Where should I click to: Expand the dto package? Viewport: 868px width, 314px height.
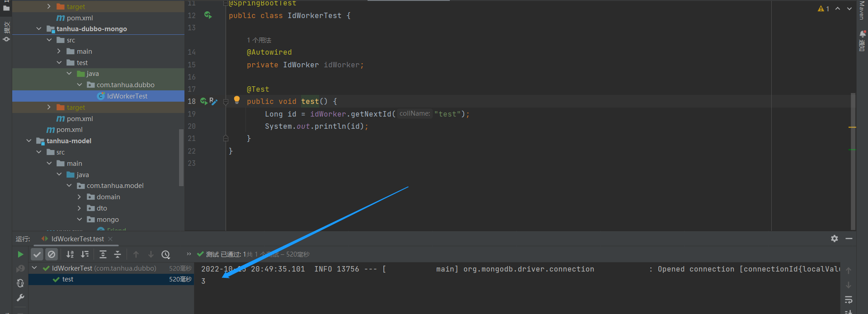click(80, 208)
